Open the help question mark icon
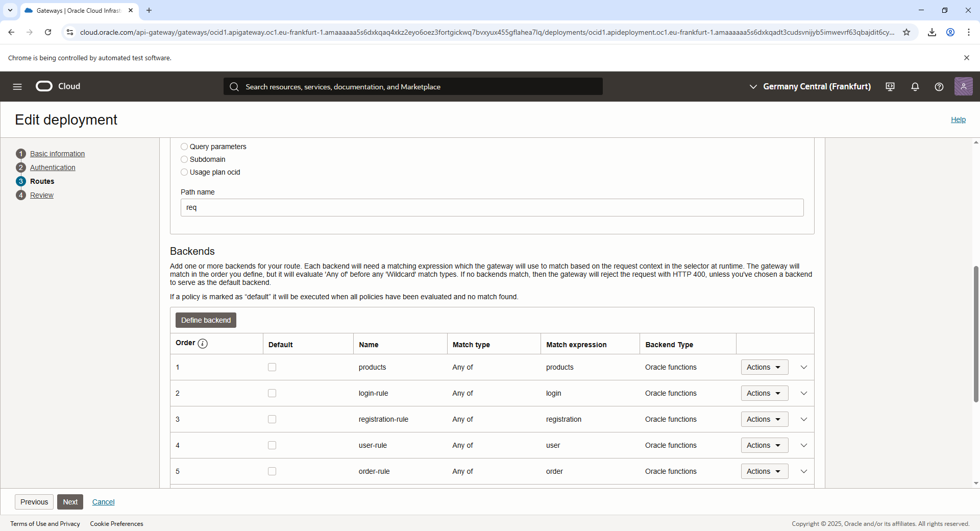980x531 pixels. pyautogui.click(x=939, y=87)
